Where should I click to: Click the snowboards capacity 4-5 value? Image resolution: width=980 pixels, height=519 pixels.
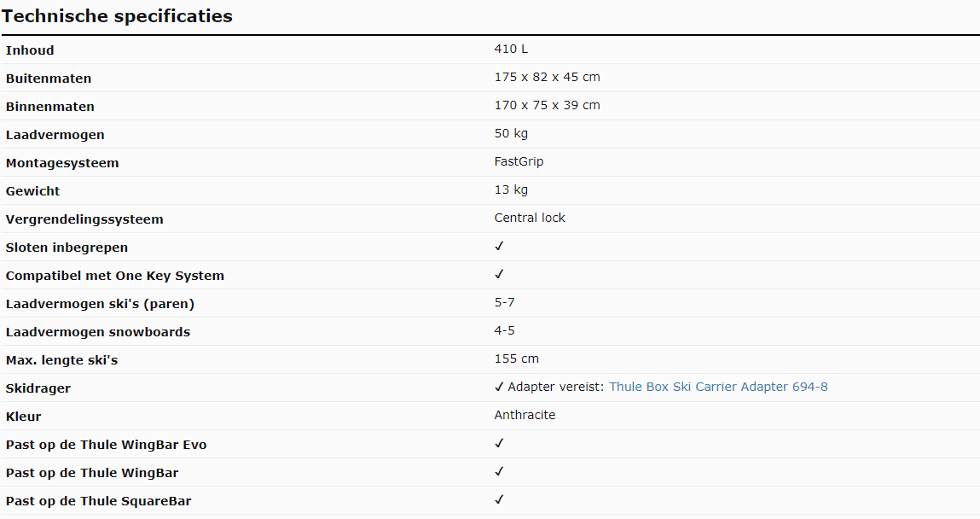click(x=504, y=331)
